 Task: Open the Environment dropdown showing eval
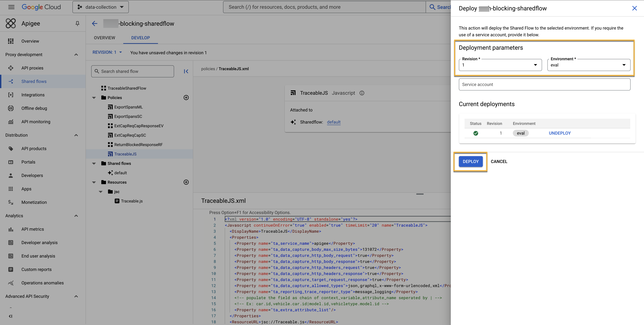[589, 65]
